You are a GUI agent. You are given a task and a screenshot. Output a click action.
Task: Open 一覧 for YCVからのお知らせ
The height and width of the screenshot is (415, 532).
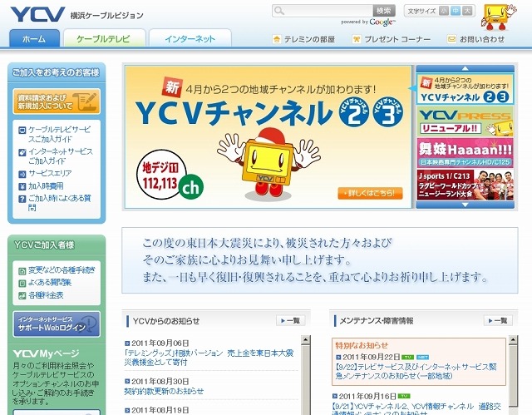(290, 321)
